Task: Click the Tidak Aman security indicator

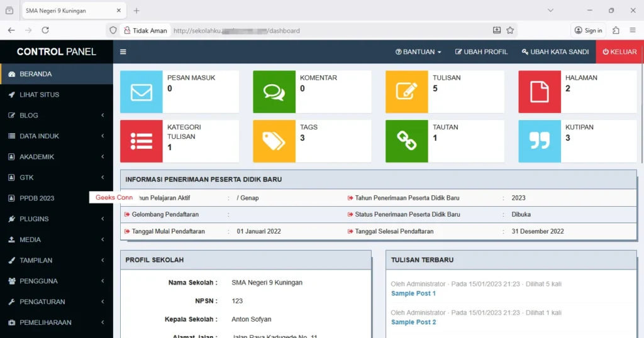Action: coord(145,30)
